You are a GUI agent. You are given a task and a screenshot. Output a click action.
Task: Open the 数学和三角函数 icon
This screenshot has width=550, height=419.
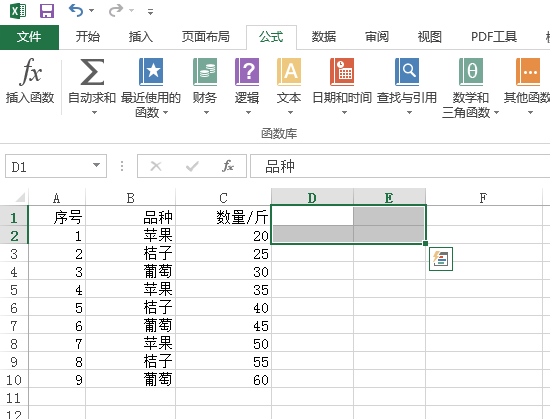pyautogui.click(x=471, y=72)
